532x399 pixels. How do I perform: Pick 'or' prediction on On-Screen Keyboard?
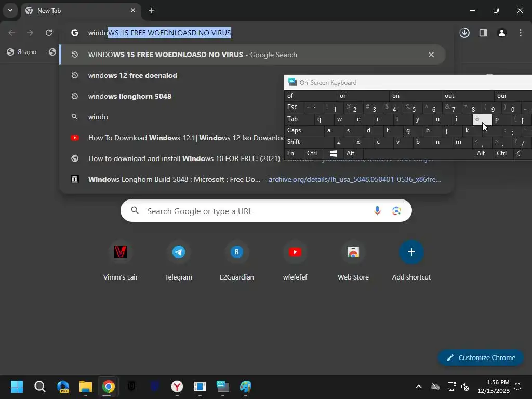coord(363,96)
